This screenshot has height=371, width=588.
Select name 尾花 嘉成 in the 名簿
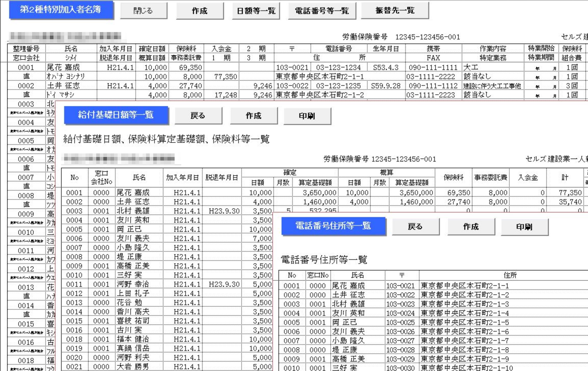coord(63,67)
